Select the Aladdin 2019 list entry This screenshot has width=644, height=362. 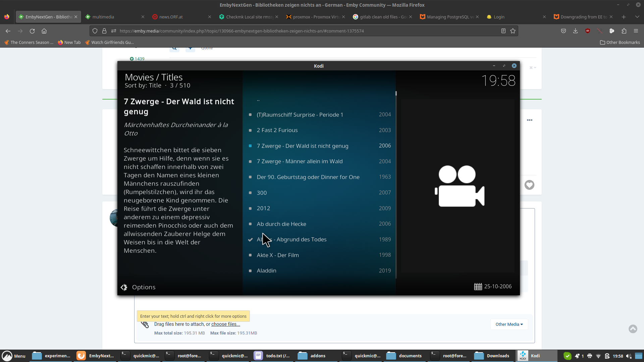[x=266, y=271]
